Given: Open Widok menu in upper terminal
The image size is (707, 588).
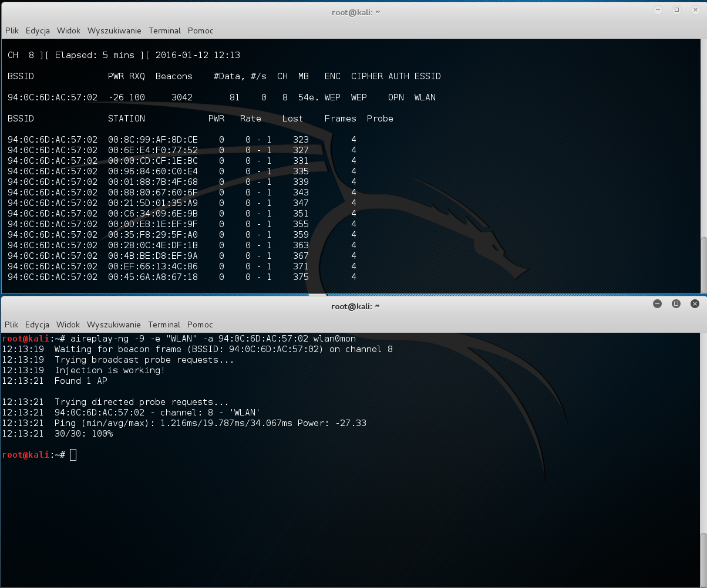Looking at the screenshot, I should point(69,31).
